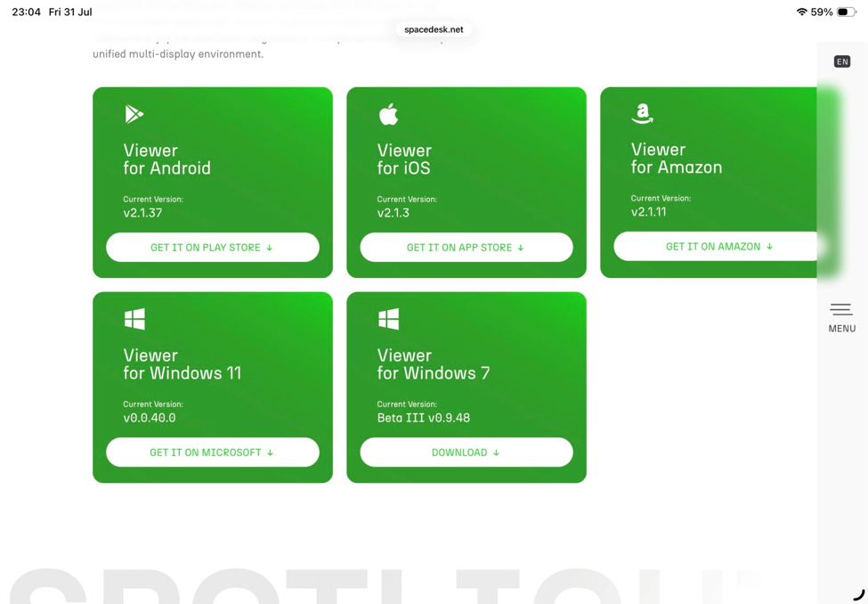Viewport: 868px width, 604px height.
Task: Tap the date Fri 31 Jul
Action: tap(70, 12)
